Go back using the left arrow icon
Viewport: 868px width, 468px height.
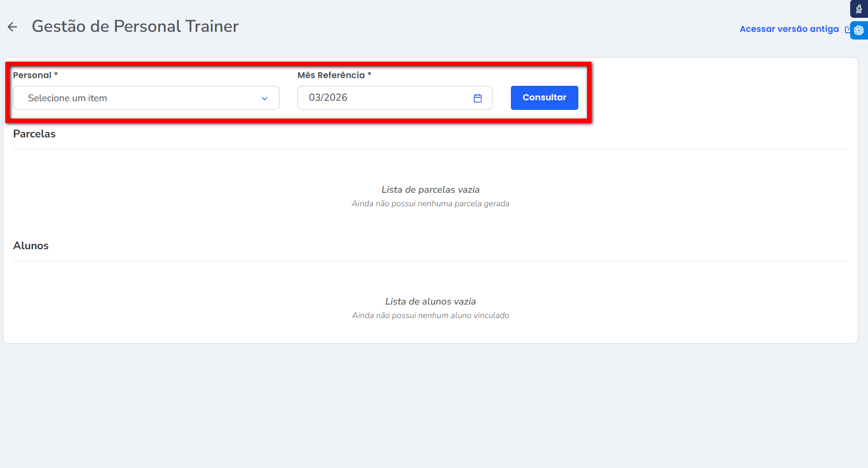click(13, 27)
